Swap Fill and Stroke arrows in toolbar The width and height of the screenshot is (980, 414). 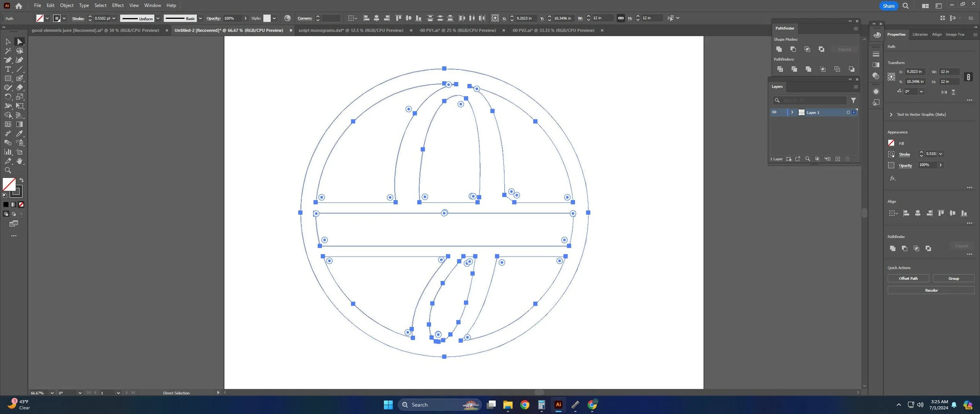pyautogui.click(x=22, y=180)
